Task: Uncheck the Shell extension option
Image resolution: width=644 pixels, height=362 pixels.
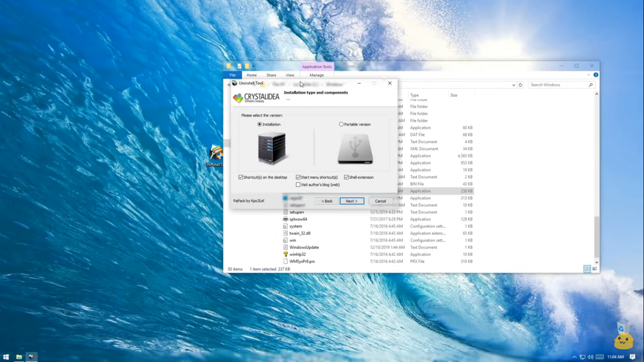Action: coord(346,177)
